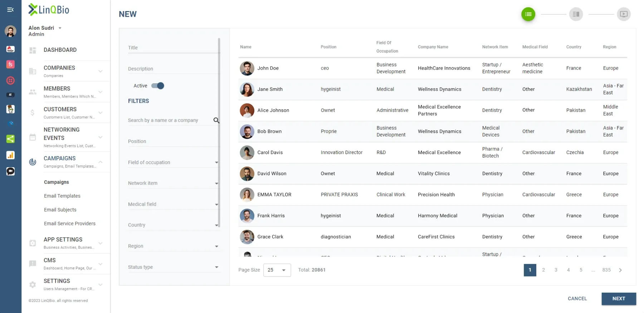The height and width of the screenshot is (313, 644).
Task: Open the red calendar app icon in the left rail
Action: coord(10,49)
